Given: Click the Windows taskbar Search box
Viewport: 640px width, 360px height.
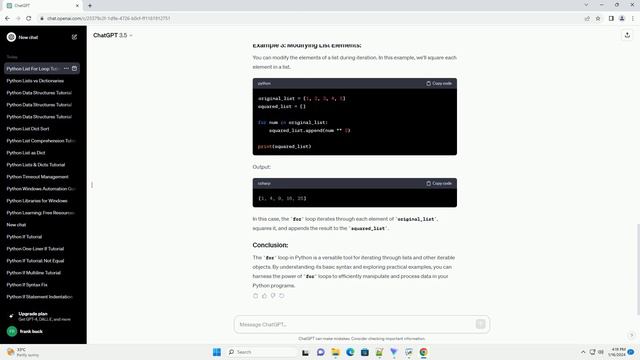Looking at the screenshot, I should point(263,352).
